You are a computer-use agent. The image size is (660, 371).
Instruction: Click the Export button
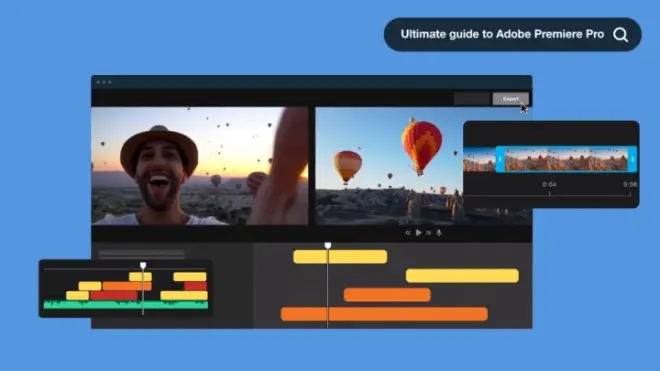511,99
